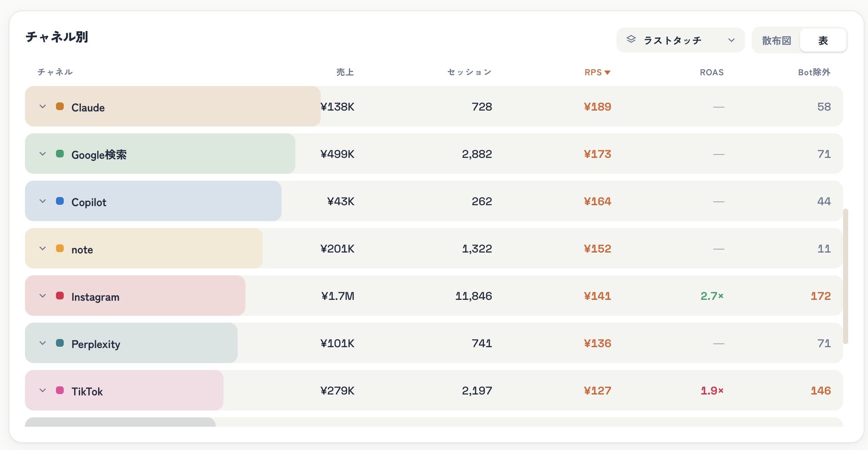The height and width of the screenshot is (450, 868).
Task: Click the RPS sort descending arrow
Action: (x=608, y=73)
